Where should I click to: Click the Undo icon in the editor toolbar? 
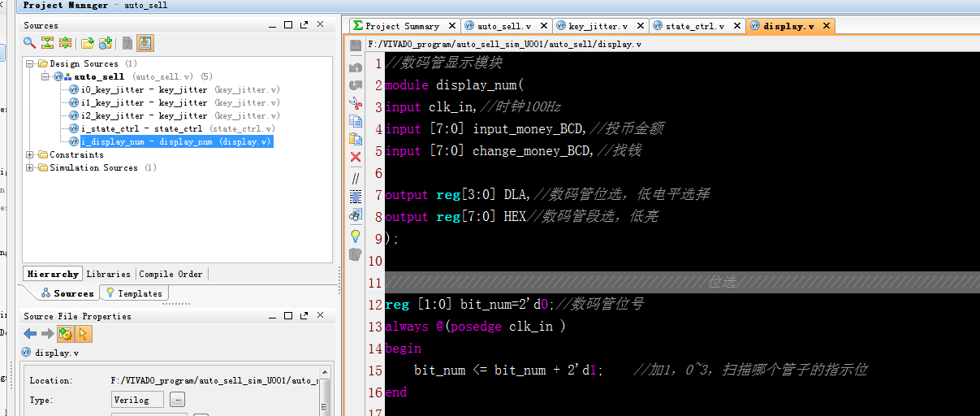pyautogui.click(x=356, y=67)
